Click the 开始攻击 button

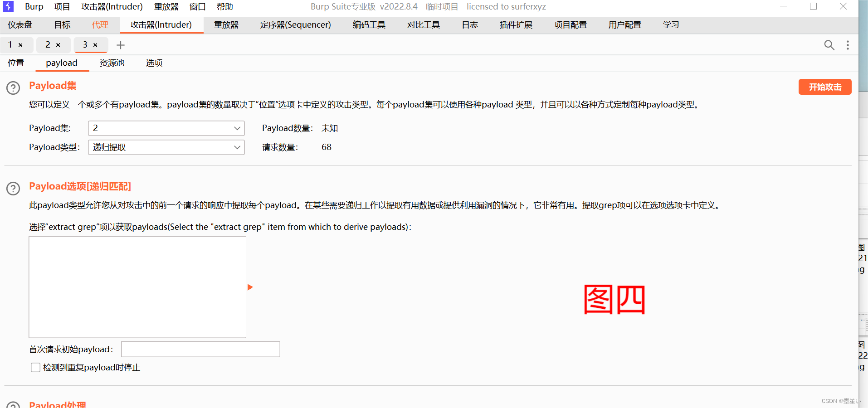pyautogui.click(x=825, y=87)
